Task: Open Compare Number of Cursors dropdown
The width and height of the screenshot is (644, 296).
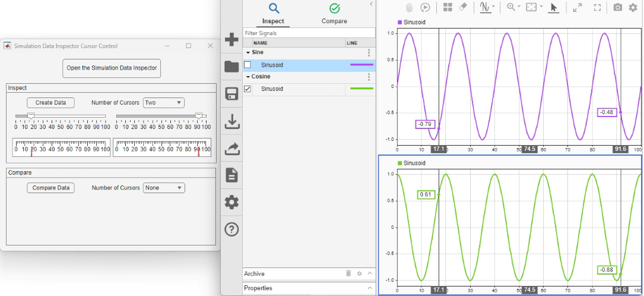Action: point(164,188)
